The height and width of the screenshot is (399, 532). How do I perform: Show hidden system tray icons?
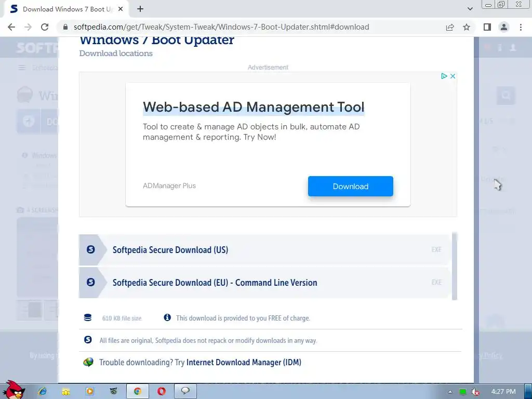click(x=450, y=392)
